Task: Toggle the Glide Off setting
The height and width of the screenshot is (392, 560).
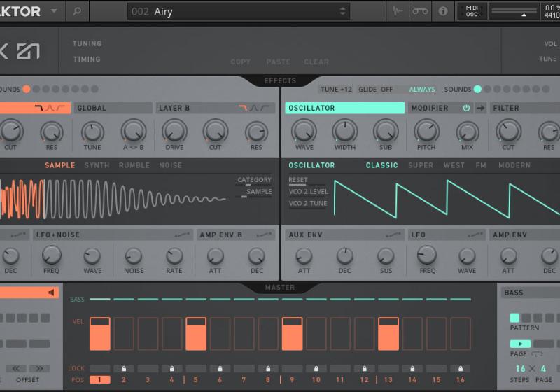Action: click(375, 90)
